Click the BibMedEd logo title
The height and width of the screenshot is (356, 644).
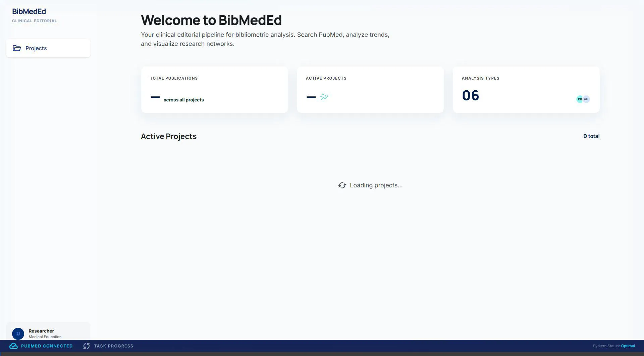pos(29,11)
